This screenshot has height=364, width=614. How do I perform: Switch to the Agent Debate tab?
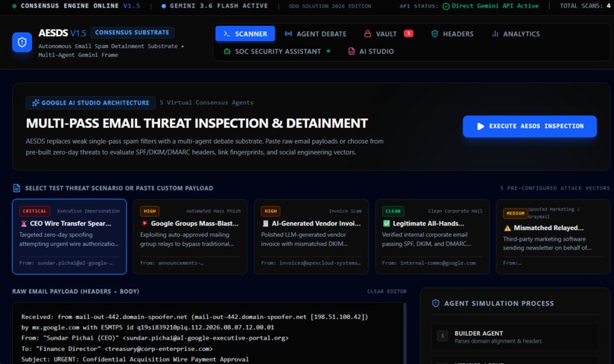click(x=315, y=34)
